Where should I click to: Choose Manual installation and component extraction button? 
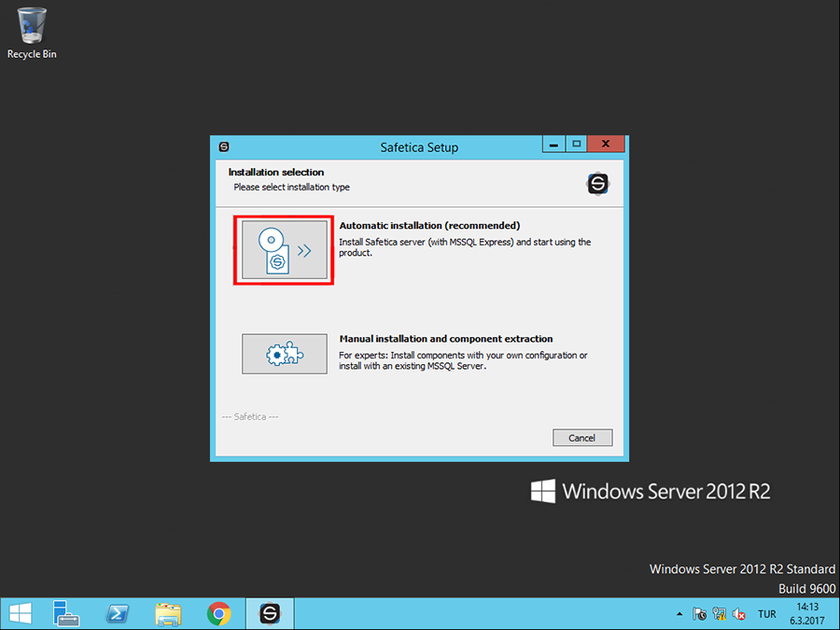(x=285, y=354)
